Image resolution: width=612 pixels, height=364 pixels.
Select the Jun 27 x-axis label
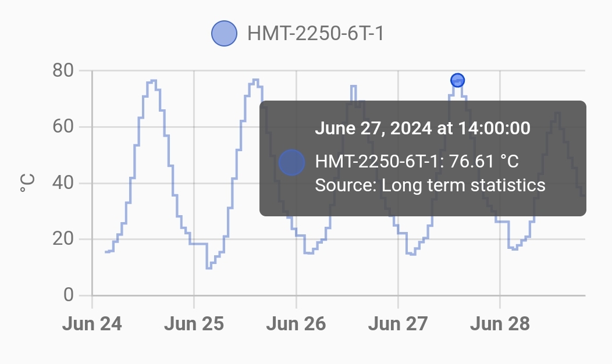point(398,324)
